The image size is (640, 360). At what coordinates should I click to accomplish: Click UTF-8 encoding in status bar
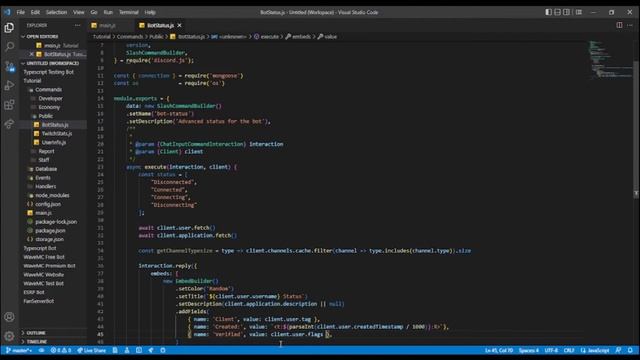coord(551,350)
